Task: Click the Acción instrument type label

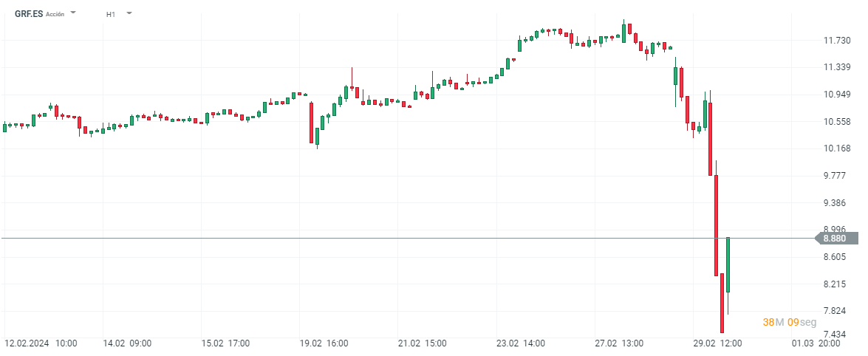Action: coord(55,14)
